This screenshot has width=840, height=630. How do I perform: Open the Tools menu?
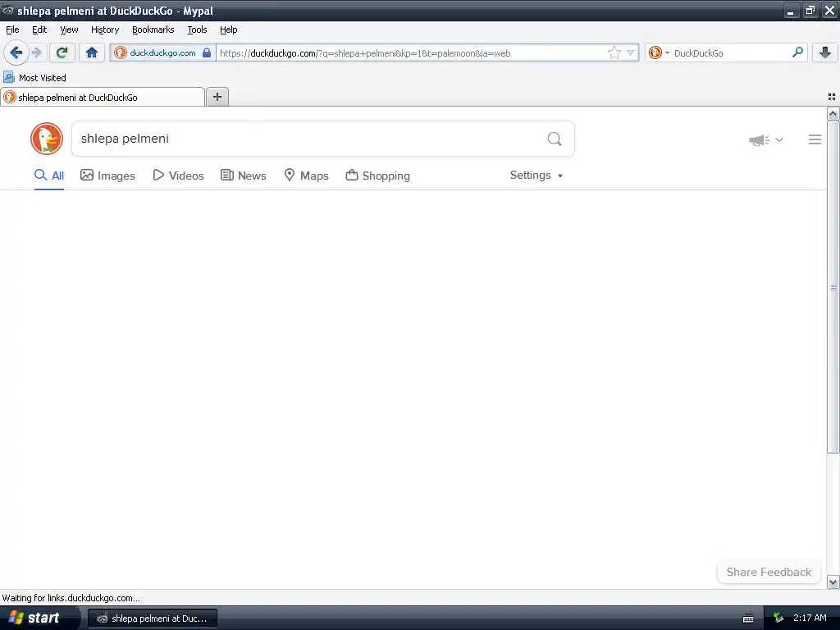[x=197, y=30]
